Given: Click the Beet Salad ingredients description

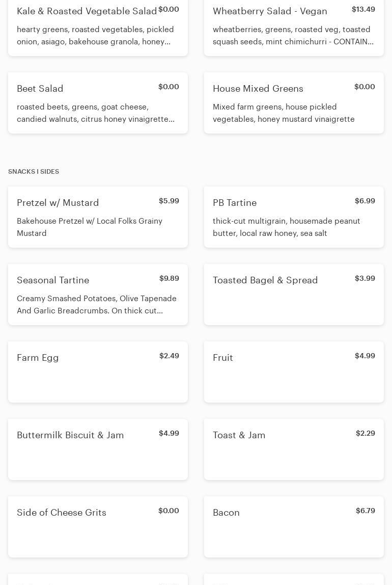Looking at the screenshot, I should coord(96,113).
